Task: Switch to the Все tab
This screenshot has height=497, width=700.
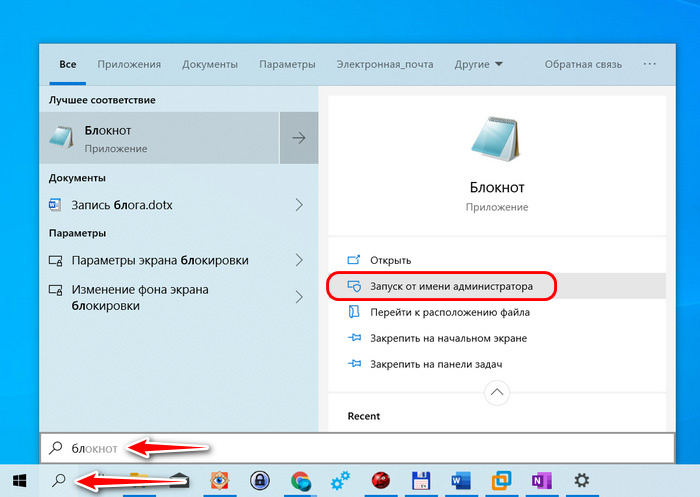Action: (67, 64)
